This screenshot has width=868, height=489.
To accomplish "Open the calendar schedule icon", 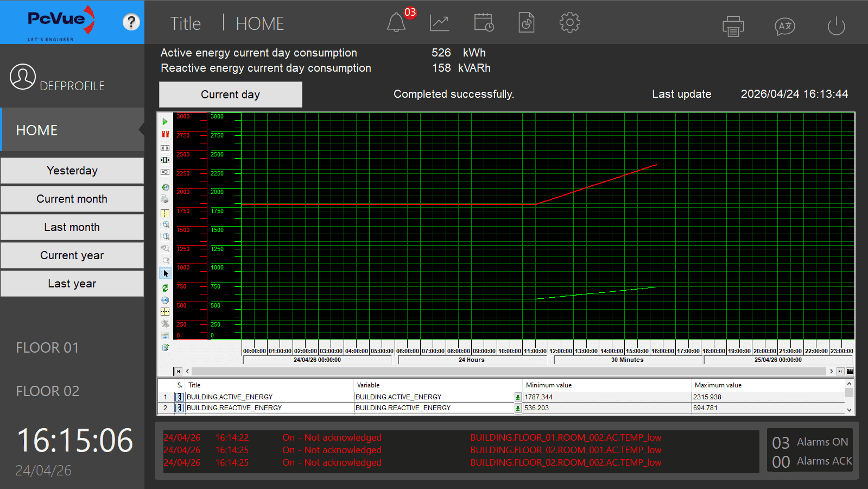I will (483, 23).
